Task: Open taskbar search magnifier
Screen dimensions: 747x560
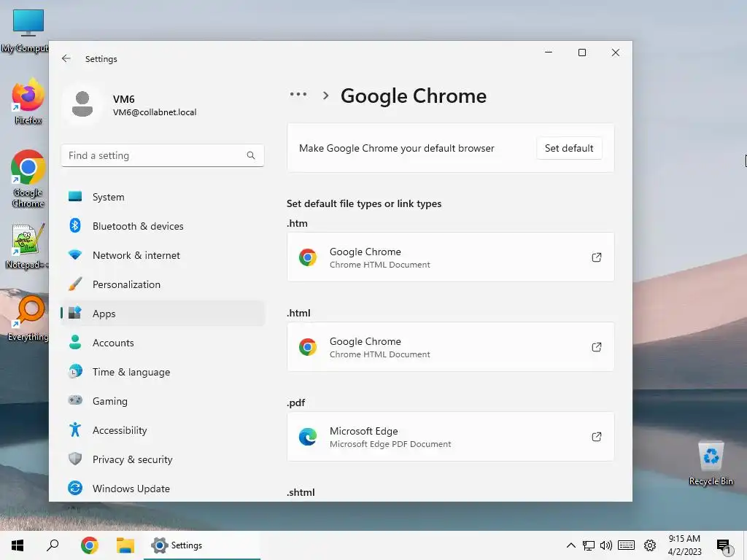Action: point(53,545)
